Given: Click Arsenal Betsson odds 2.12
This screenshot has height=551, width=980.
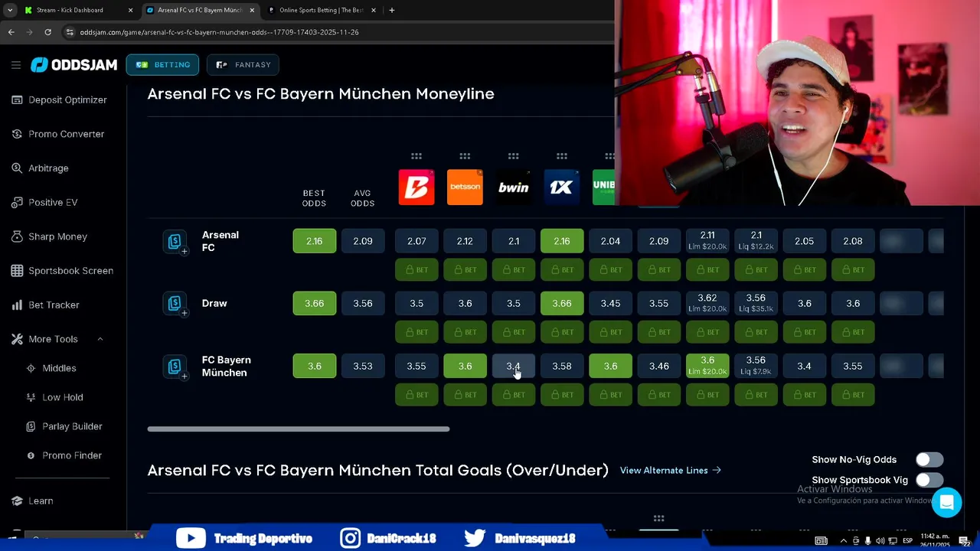Looking at the screenshot, I should pyautogui.click(x=465, y=241).
